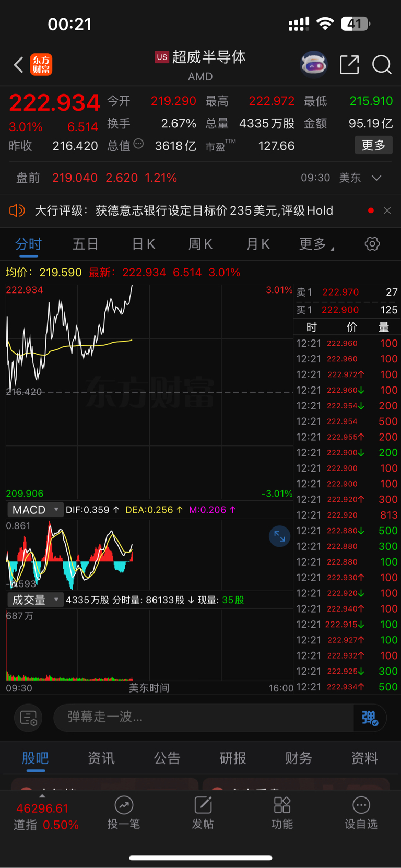Open the 资讯 tab
The image size is (401, 868).
[101, 758]
